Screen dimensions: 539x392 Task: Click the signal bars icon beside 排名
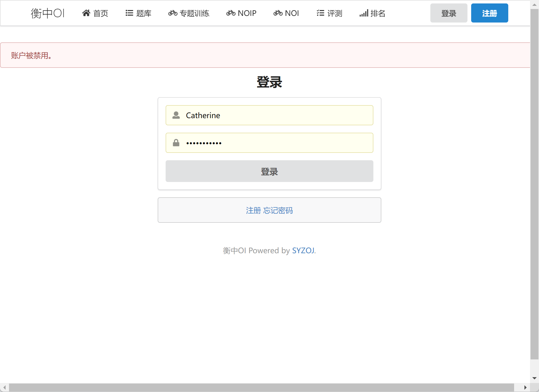(364, 13)
